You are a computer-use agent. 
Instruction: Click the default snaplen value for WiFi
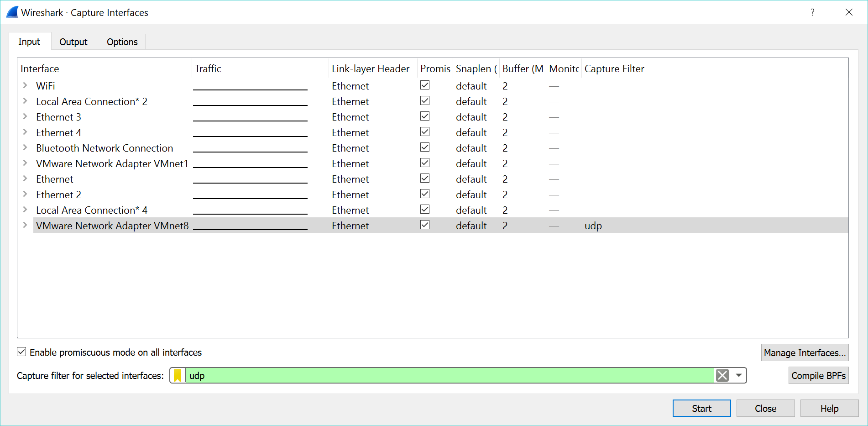pos(471,86)
